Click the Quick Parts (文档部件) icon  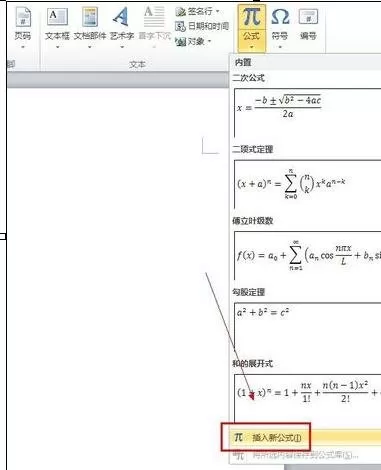pyautogui.click(x=89, y=17)
